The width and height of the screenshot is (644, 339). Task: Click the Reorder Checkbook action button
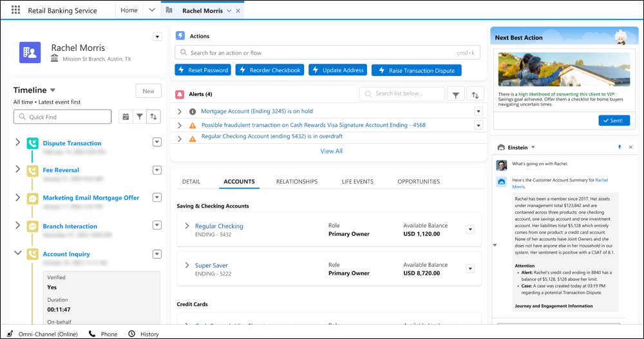270,70
